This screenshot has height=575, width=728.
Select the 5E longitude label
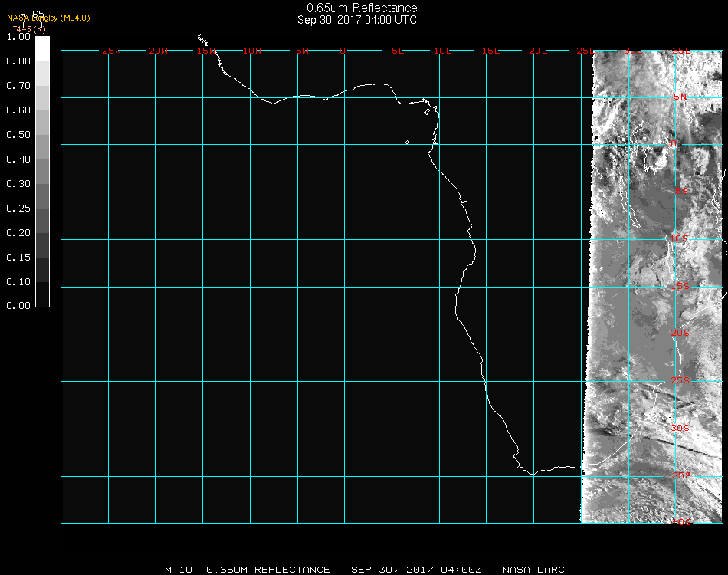click(398, 51)
